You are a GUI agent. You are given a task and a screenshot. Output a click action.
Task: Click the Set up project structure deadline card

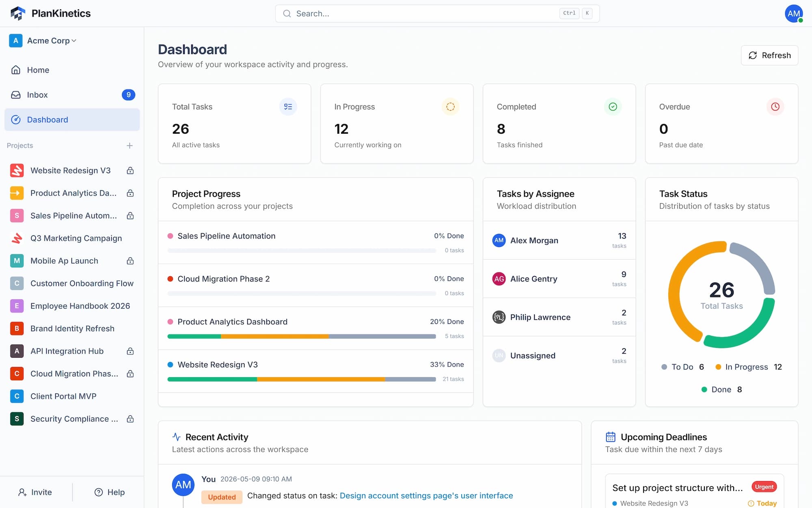[694, 491]
